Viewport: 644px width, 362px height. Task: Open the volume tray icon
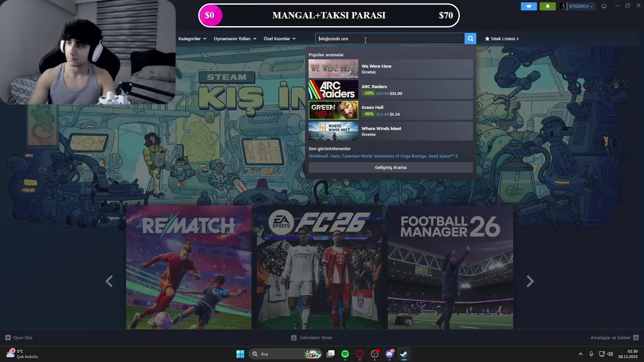610,354
